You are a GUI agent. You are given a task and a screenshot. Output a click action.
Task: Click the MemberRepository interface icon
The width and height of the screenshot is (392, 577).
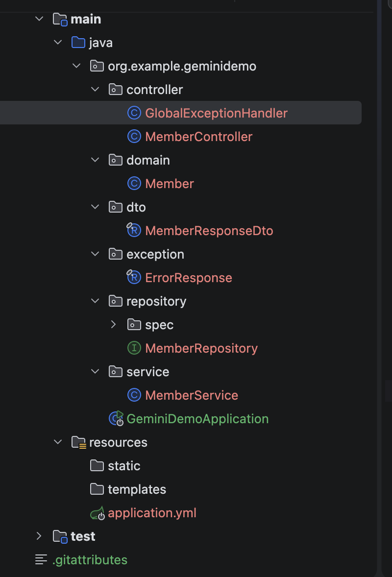click(x=134, y=348)
